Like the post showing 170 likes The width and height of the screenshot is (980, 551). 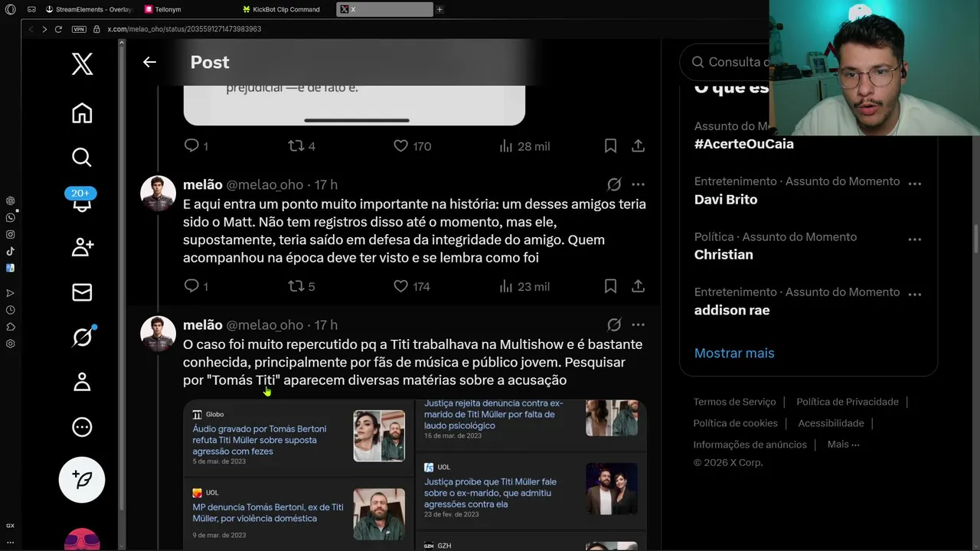click(x=412, y=145)
